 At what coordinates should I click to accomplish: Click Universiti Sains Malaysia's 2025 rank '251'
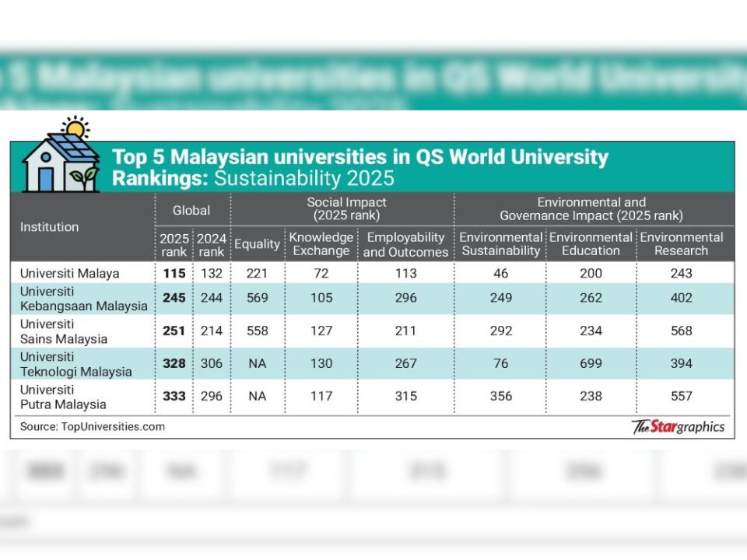[174, 331]
